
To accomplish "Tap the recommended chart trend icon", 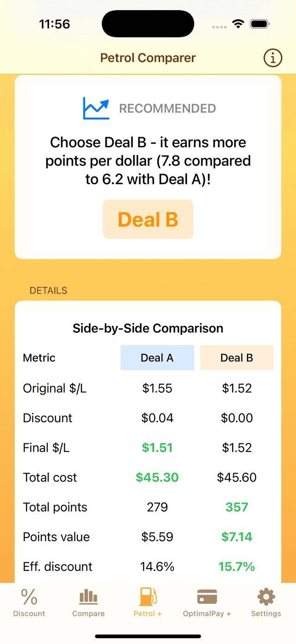I will pyautogui.click(x=96, y=108).
